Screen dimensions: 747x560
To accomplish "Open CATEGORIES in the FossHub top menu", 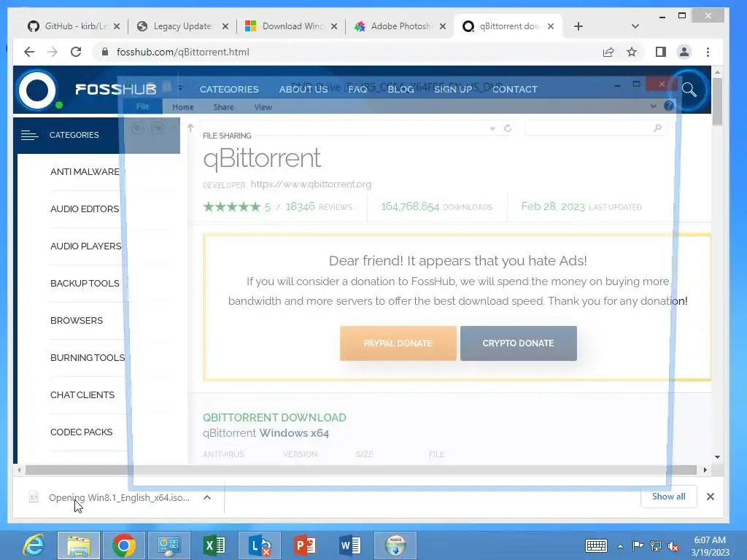I will [229, 90].
